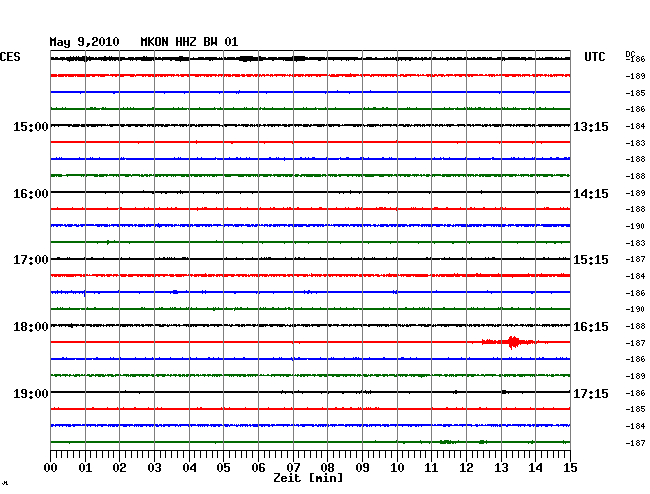Click the red seismic event burst near minute 13
This screenshot has width=650, height=494.
pos(513,342)
